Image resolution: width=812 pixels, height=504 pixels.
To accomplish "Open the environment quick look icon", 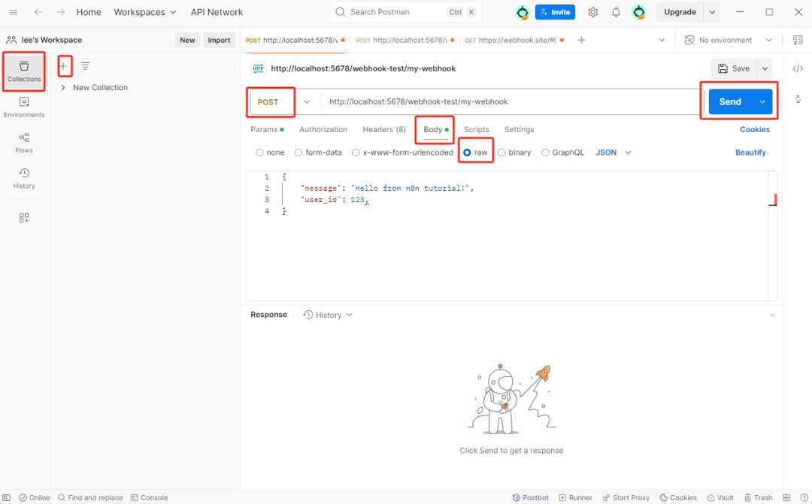I will pos(798,40).
